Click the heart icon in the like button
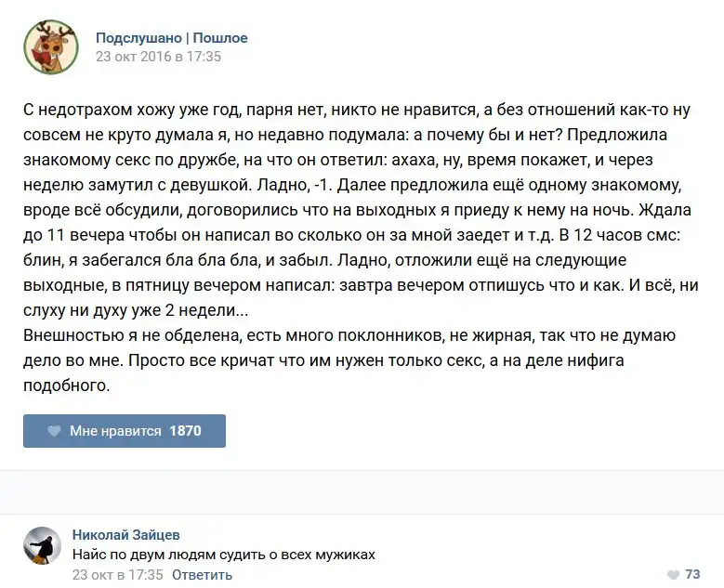The width and height of the screenshot is (724, 588). [53, 431]
